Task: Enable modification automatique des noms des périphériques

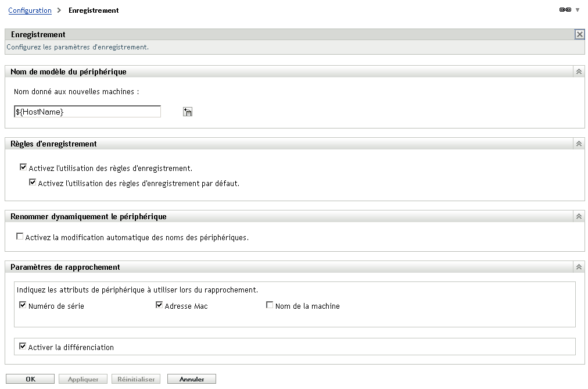Action: [19, 236]
